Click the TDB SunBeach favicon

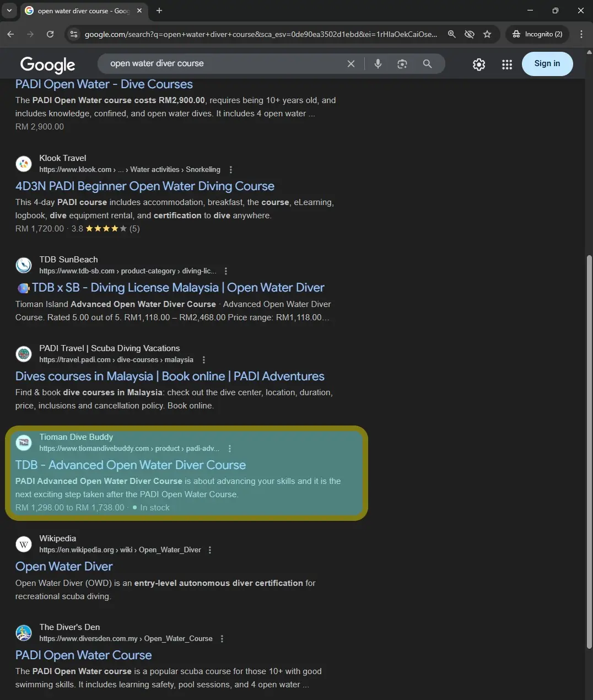click(x=24, y=265)
